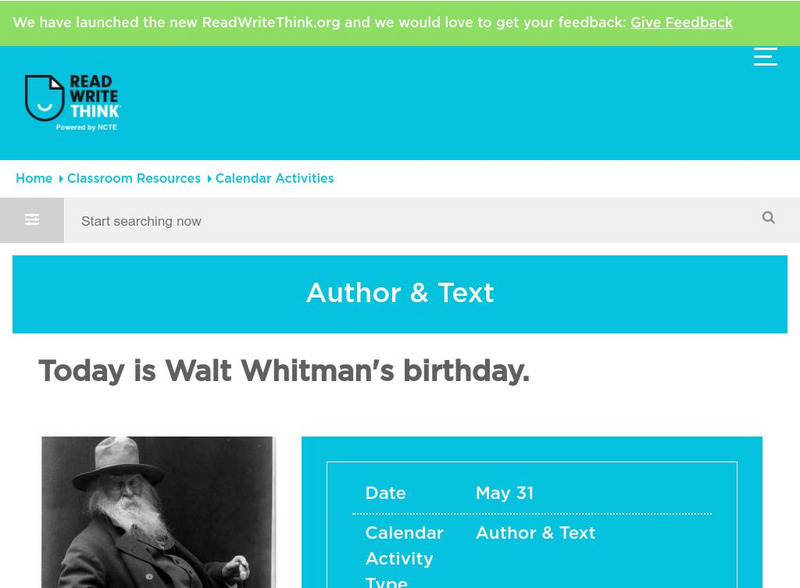Click the May 31 date value
800x588 pixels.
[504, 493]
